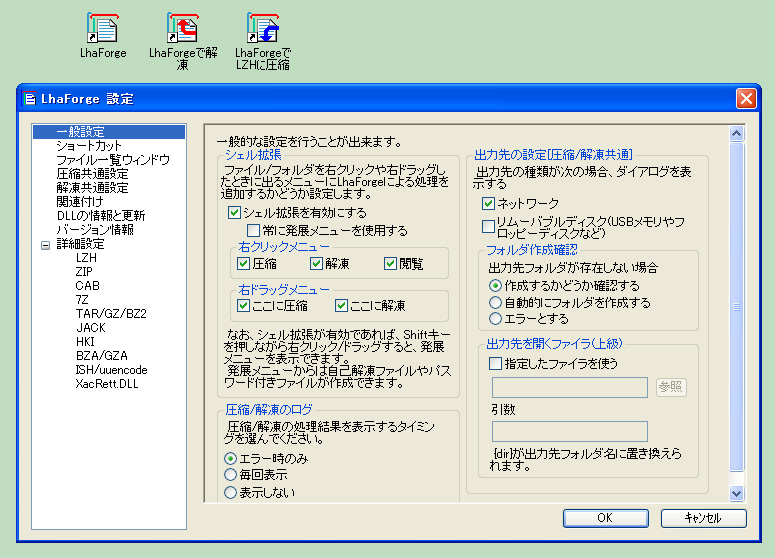Click the LhaForge 設定 title bar icon
The width and height of the screenshot is (775, 558).
(29, 99)
